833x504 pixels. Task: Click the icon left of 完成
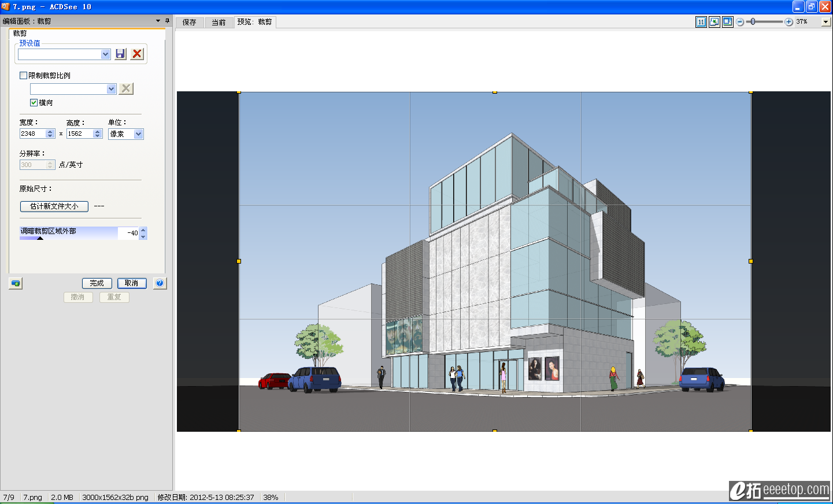click(x=16, y=283)
